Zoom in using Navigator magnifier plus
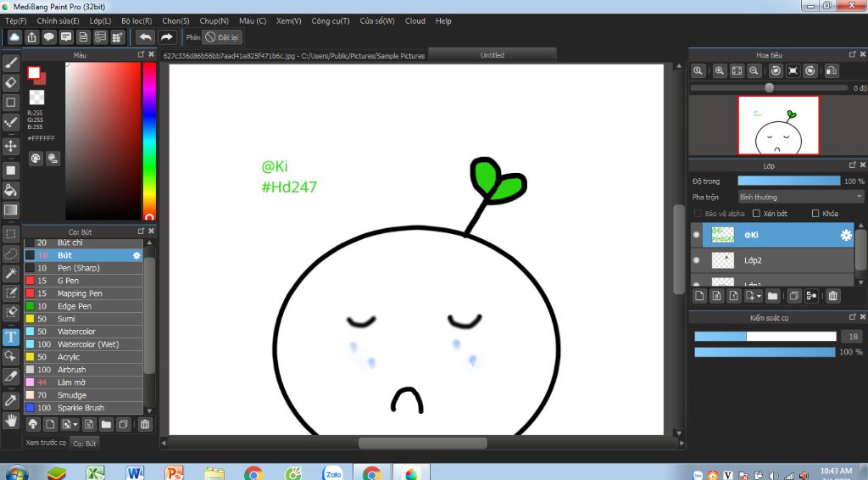 pos(719,71)
